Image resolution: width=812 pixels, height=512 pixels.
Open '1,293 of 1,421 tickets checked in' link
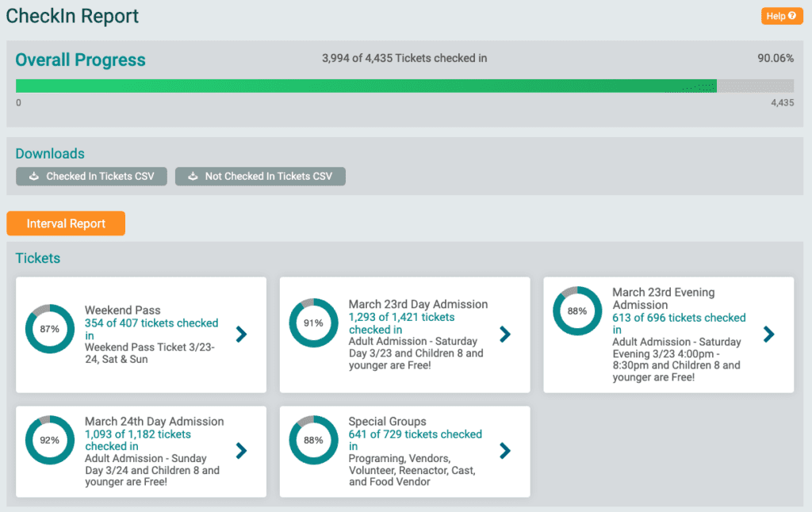tap(401, 317)
